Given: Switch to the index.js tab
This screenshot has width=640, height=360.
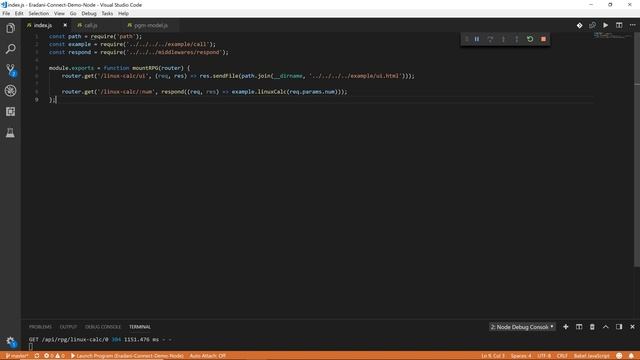Looking at the screenshot, I should (43, 25).
